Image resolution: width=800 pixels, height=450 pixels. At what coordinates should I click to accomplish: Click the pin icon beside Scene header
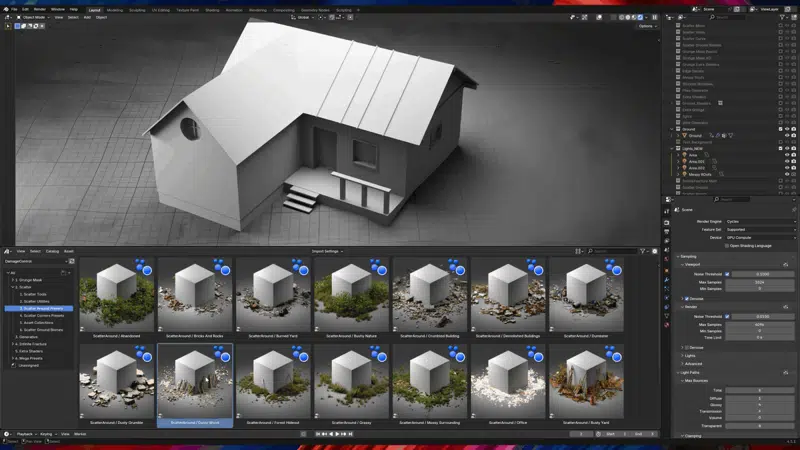point(793,210)
